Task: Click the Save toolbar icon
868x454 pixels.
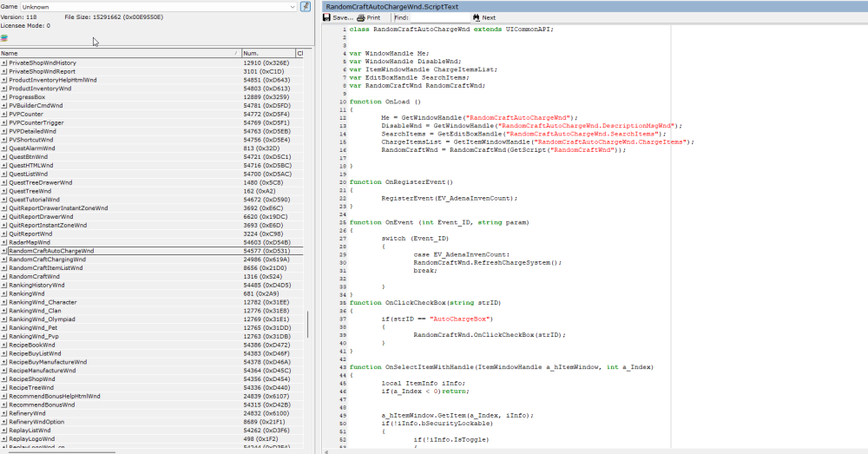Action: point(327,17)
